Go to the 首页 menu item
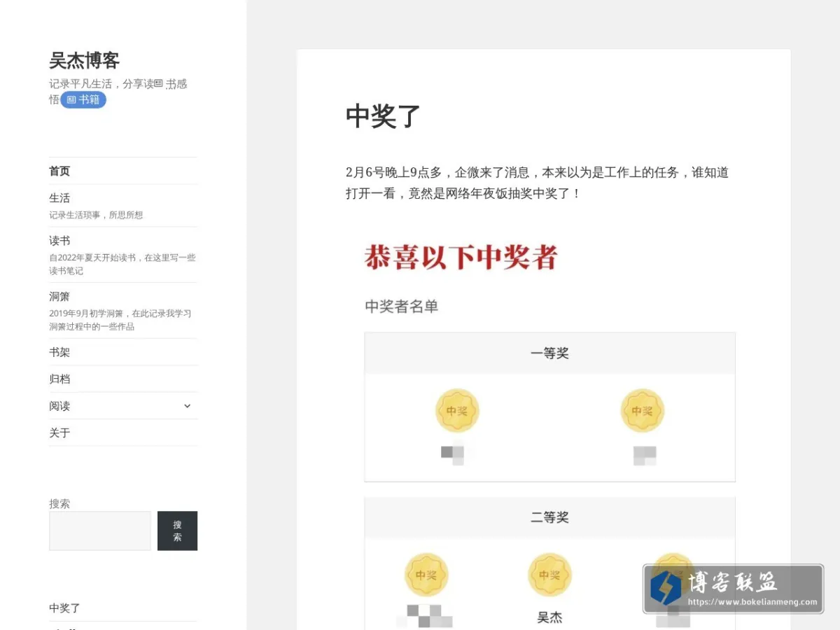Viewport: 840px width, 630px height. (59, 171)
